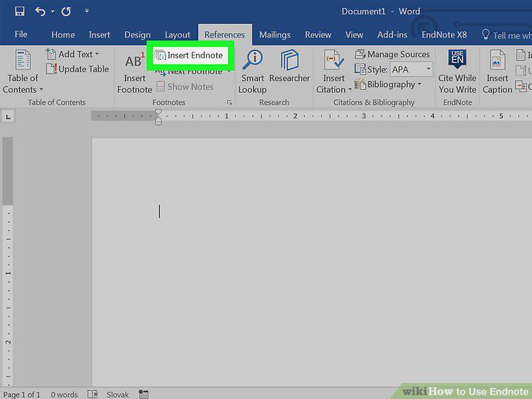Viewport: 532px width, 399px height.
Task: Switch to the View tab
Action: coord(354,34)
